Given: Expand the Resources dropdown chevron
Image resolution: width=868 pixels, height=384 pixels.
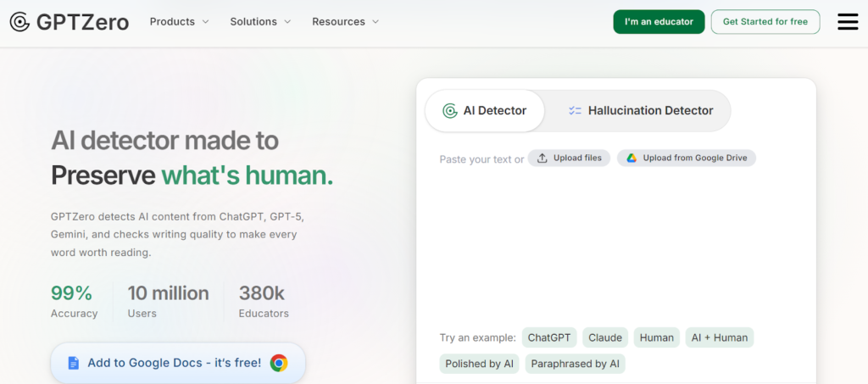Looking at the screenshot, I should (x=376, y=22).
